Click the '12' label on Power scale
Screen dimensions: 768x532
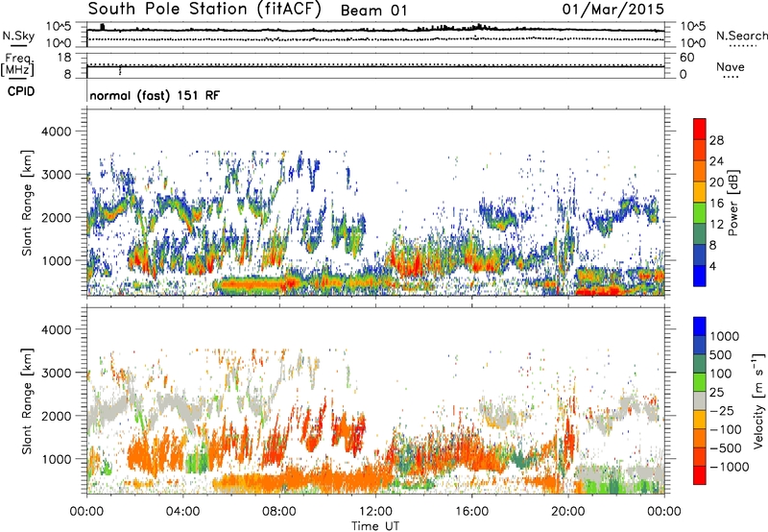click(716, 225)
